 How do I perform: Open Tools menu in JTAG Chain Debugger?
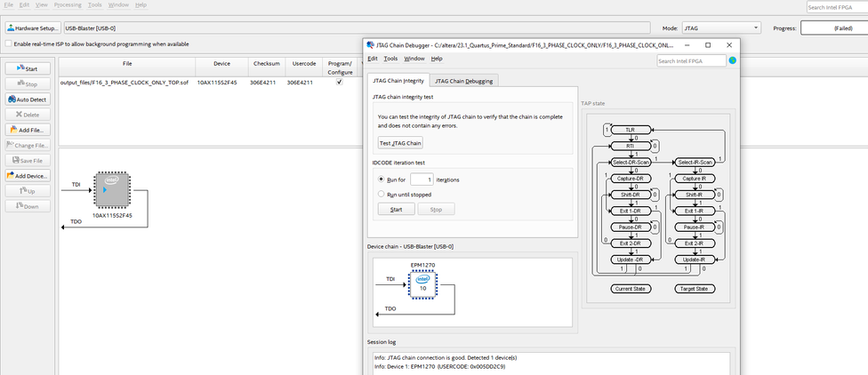pos(390,59)
